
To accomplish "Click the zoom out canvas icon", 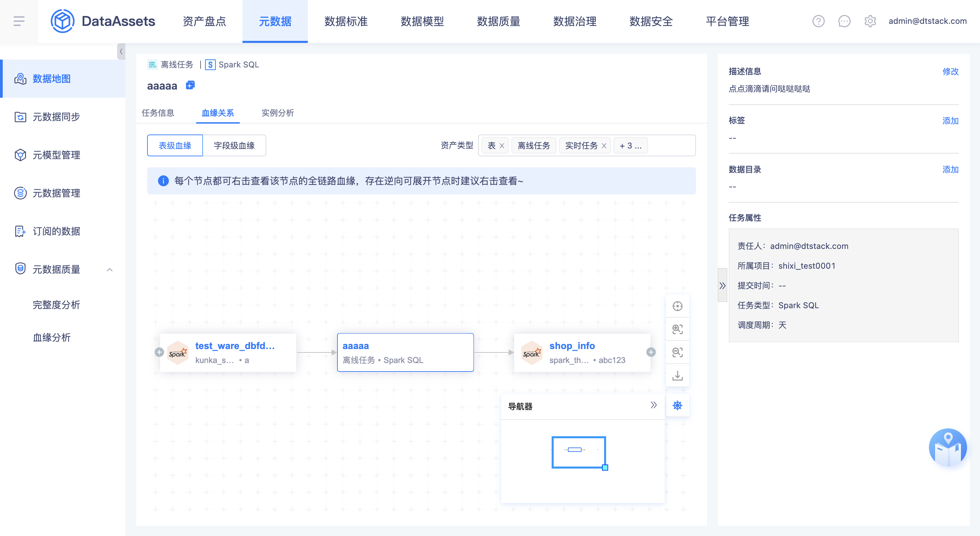I will point(677,352).
